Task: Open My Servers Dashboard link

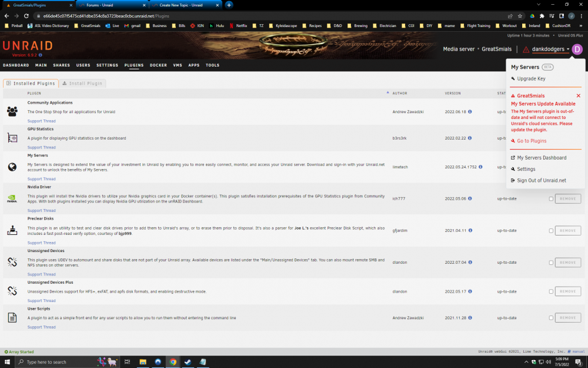Action: click(x=542, y=158)
